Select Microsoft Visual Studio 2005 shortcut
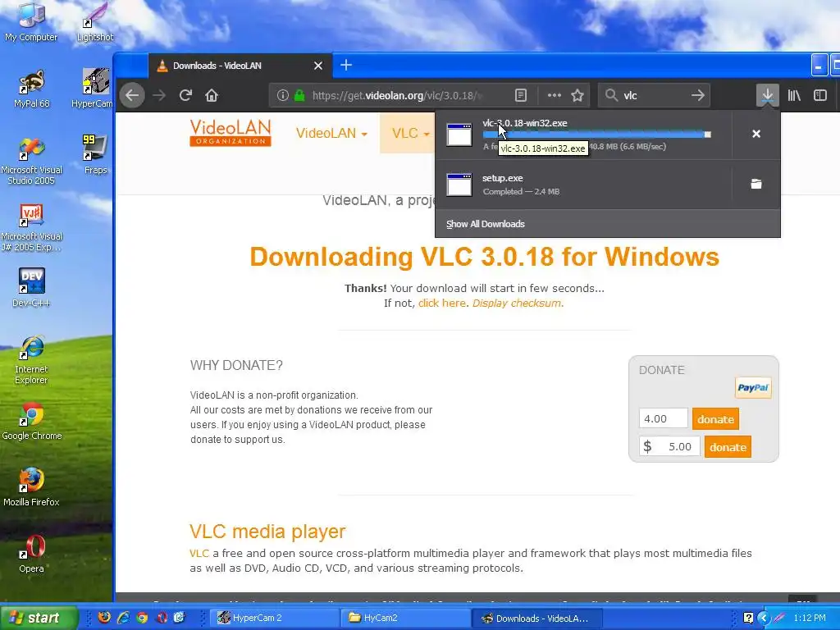 [x=31, y=161]
